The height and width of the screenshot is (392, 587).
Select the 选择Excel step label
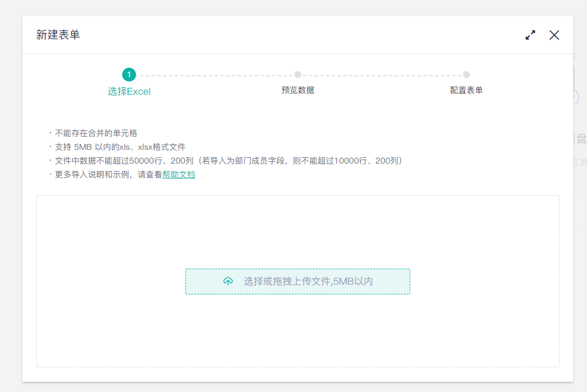(129, 91)
